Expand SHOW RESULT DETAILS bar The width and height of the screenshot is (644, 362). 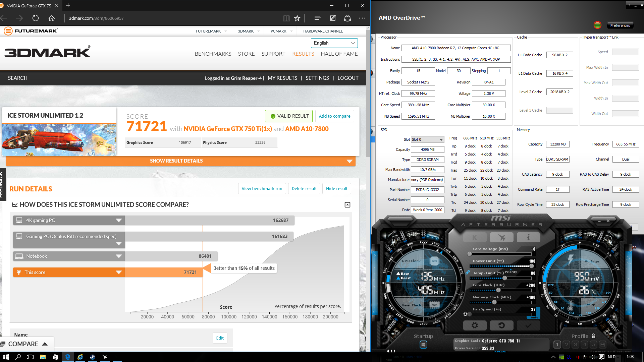click(x=181, y=161)
